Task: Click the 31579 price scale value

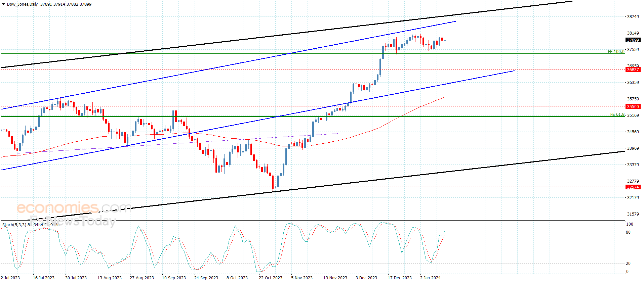Action: 633,214
